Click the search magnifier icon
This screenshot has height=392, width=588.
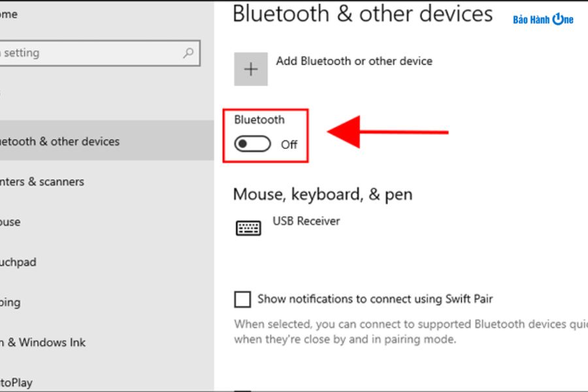click(x=189, y=53)
